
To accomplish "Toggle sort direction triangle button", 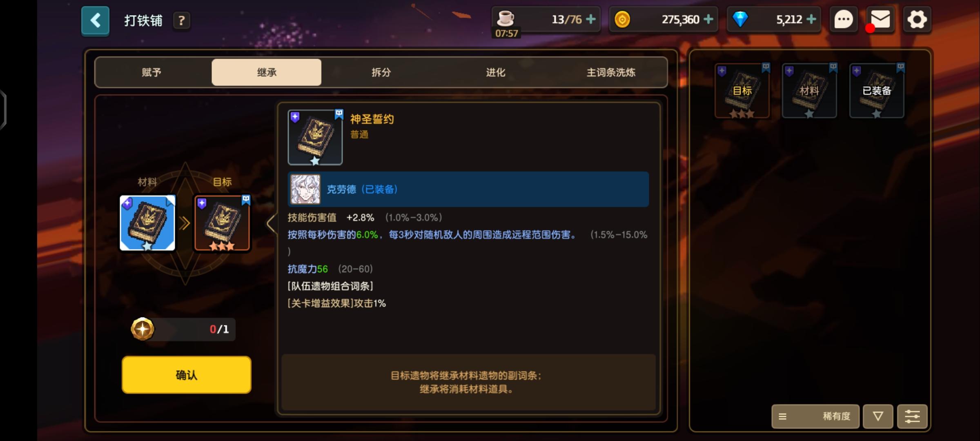I will (878, 416).
